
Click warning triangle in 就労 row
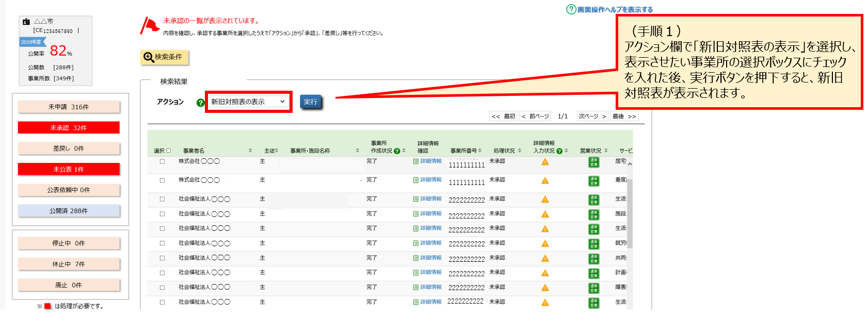coord(545,244)
